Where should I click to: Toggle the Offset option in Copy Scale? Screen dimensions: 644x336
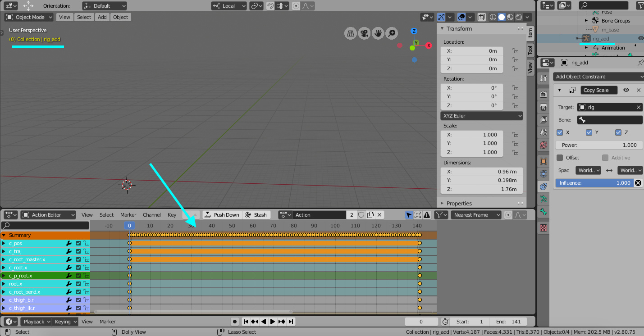[x=560, y=158]
